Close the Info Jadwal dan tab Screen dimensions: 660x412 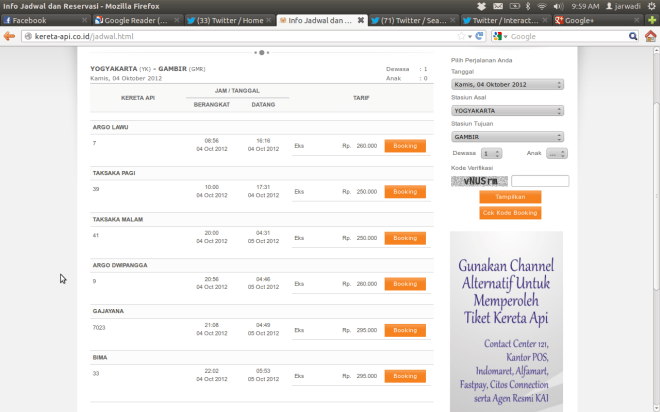tap(361, 20)
